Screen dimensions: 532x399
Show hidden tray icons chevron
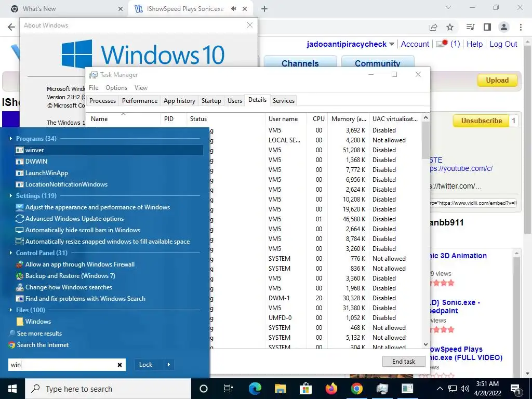pos(440,389)
